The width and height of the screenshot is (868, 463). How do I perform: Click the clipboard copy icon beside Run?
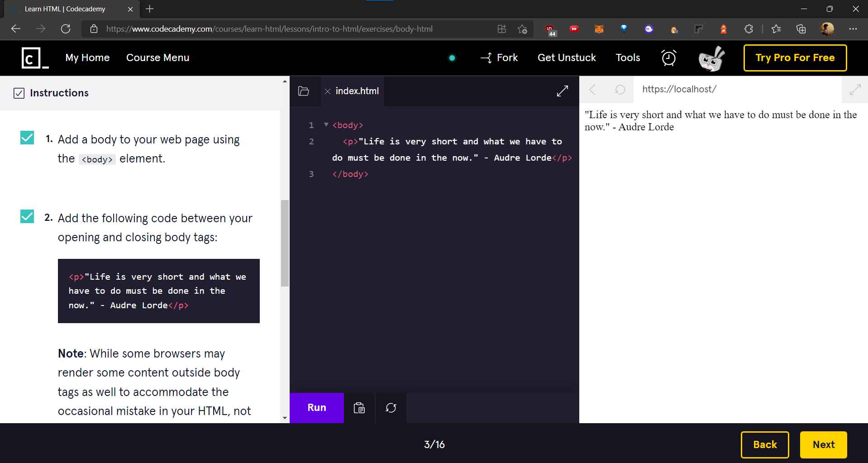pos(359,407)
